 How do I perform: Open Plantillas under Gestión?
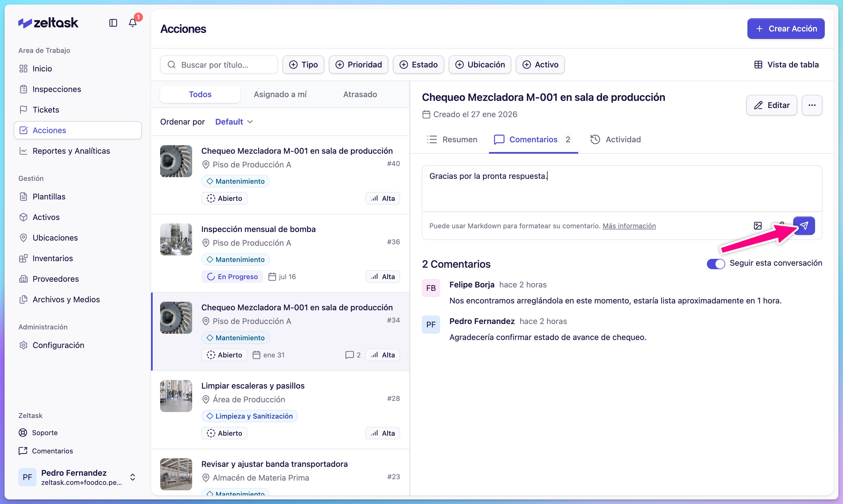pos(77,197)
